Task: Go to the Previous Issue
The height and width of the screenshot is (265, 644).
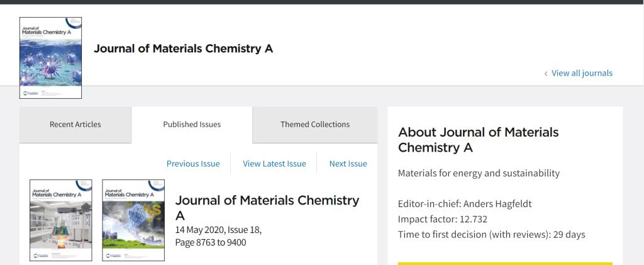Action: pos(193,164)
